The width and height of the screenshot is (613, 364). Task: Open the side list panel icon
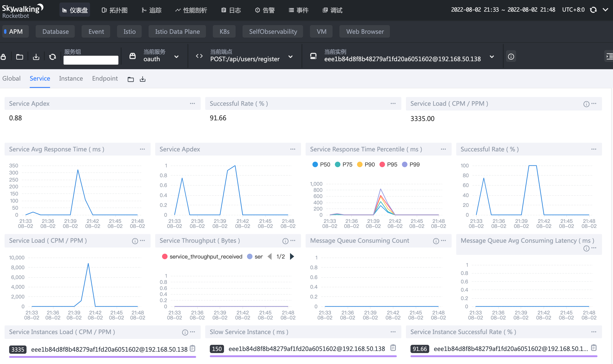click(609, 57)
